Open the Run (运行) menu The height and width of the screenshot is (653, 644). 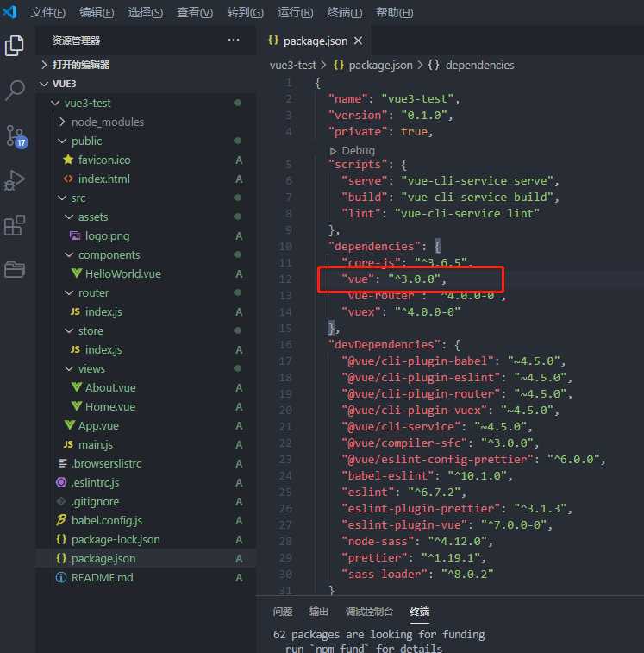(295, 12)
